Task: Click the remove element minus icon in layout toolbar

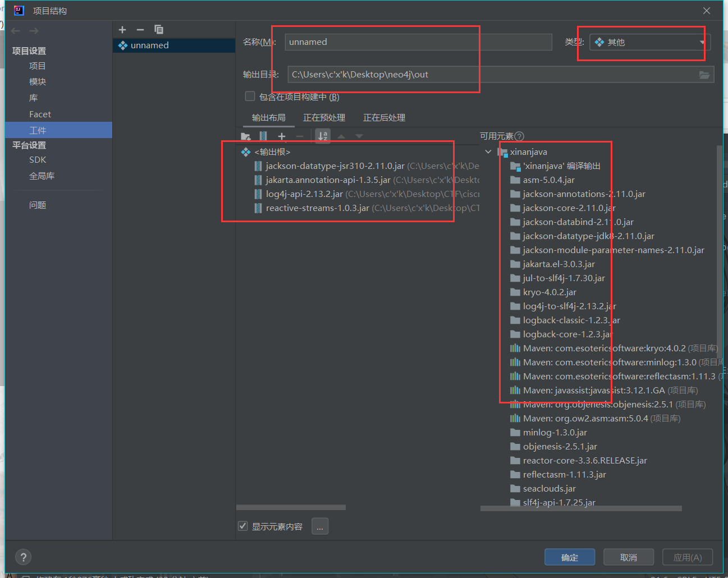Action: 300,136
